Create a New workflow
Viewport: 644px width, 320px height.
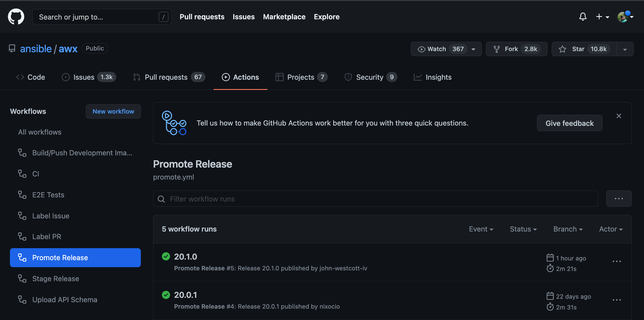click(113, 111)
